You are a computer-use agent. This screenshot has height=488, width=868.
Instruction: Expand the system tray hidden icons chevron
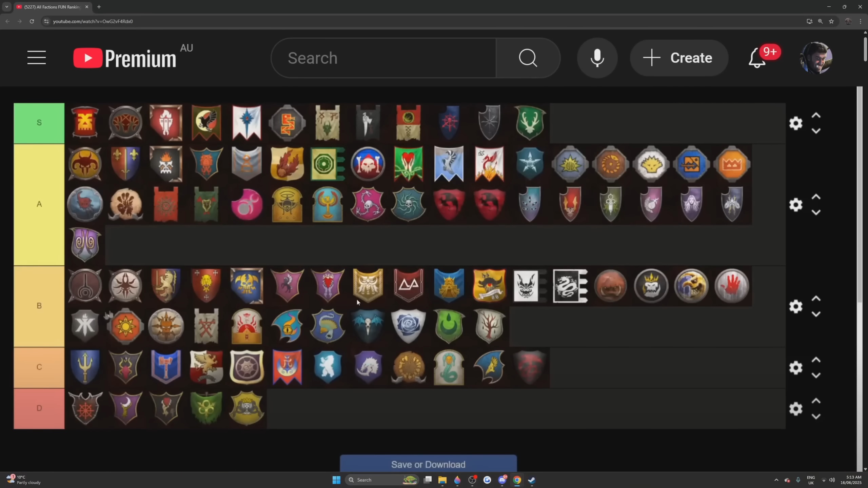776,480
